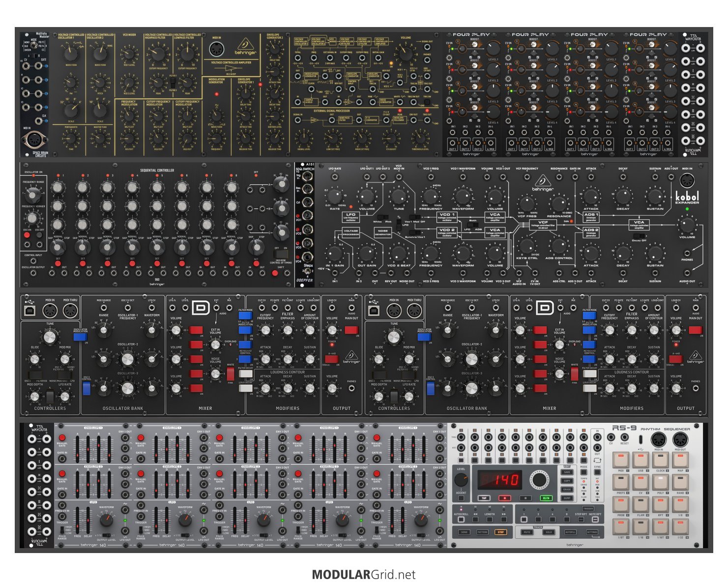The height and width of the screenshot is (585, 728).
Task: Switch the RS-9 to STEP mode
Action: point(500,532)
